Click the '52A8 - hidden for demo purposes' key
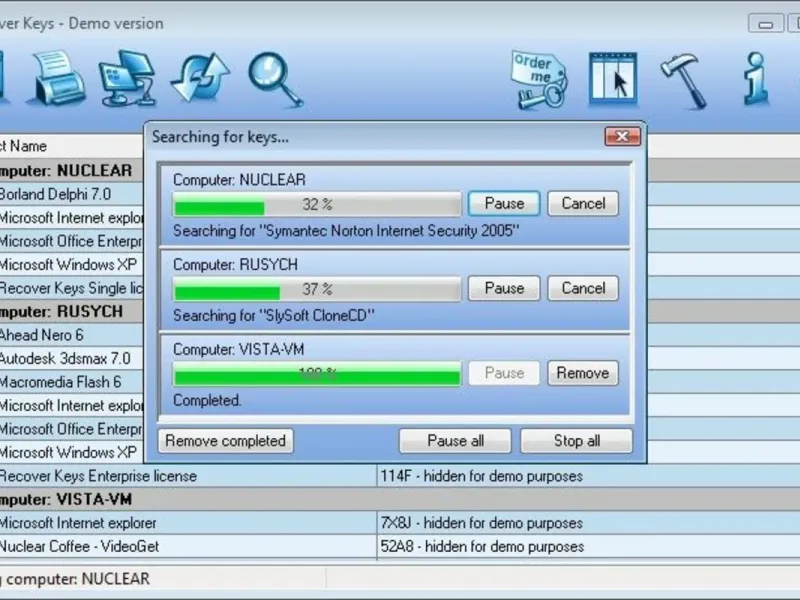This screenshot has height=600, width=800. pos(482,546)
